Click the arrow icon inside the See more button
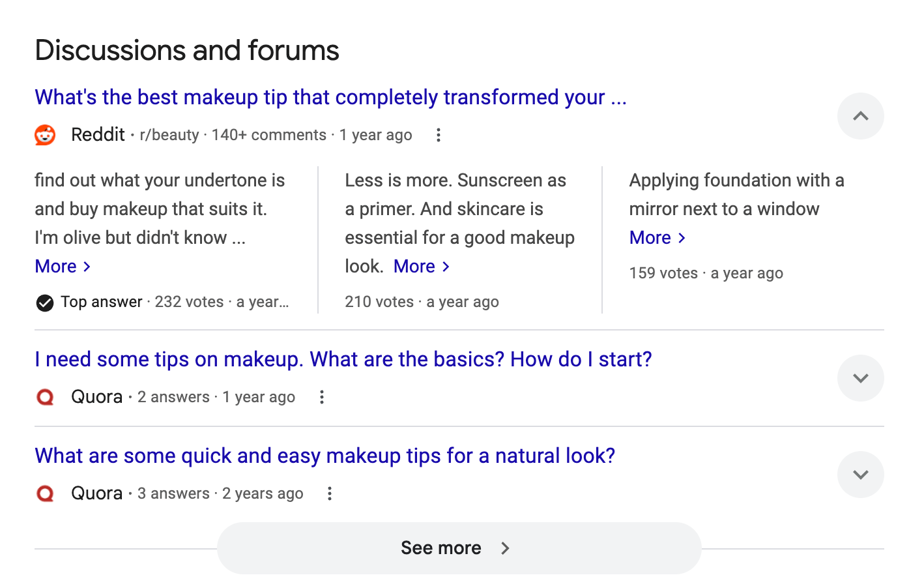Image resolution: width=924 pixels, height=588 pixels. (x=505, y=548)
